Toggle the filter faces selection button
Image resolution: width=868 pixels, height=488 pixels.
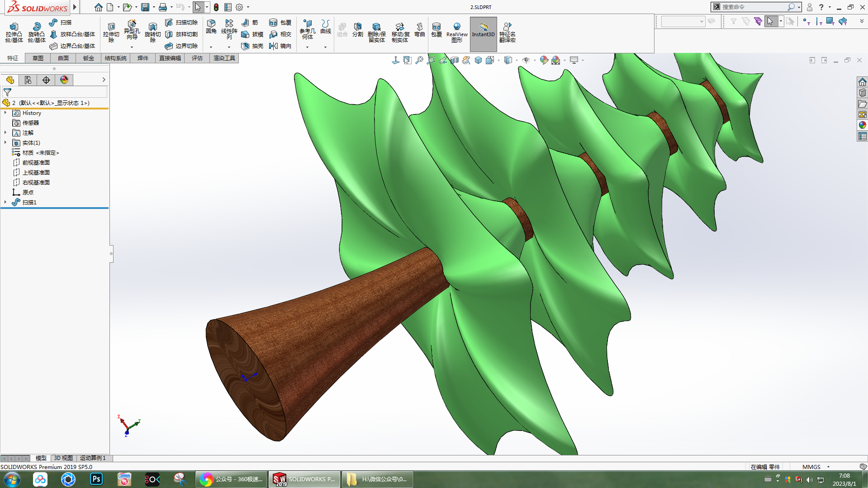coord(830,21)
